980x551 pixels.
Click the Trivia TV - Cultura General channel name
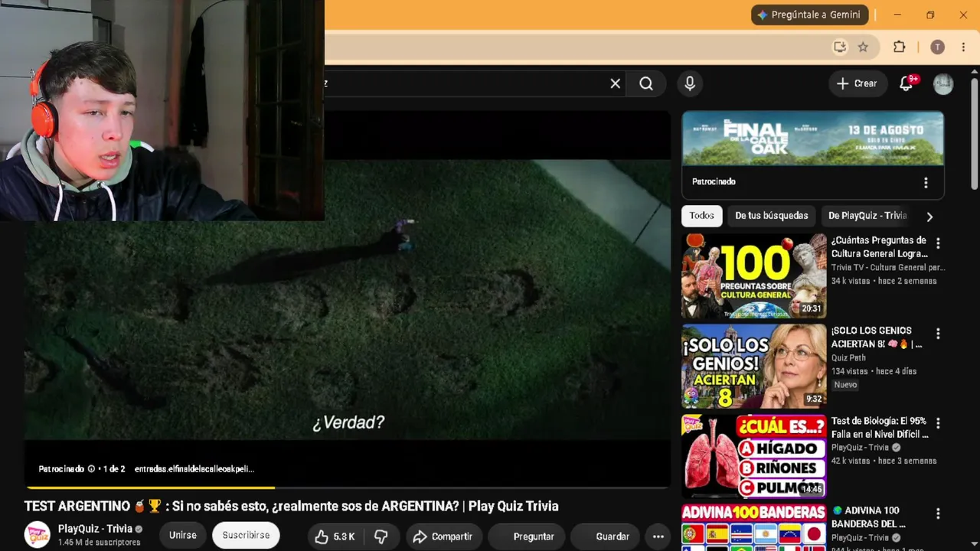pyautogui.click(x=888, y=268)
